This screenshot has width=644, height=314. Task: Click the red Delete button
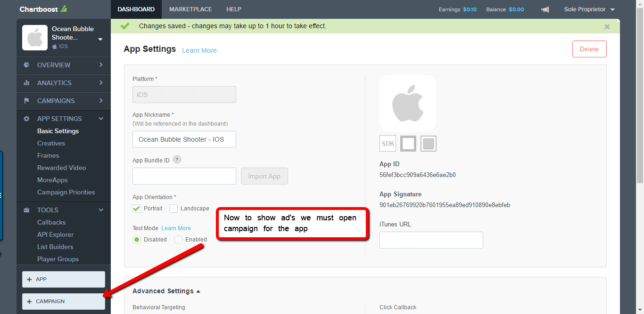[x=589, y=49]
